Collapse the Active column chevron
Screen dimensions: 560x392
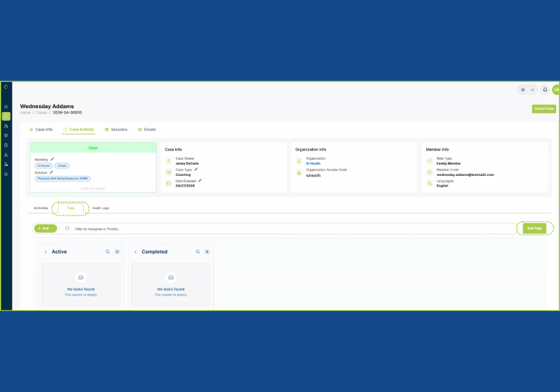click(x=46, y=252)
